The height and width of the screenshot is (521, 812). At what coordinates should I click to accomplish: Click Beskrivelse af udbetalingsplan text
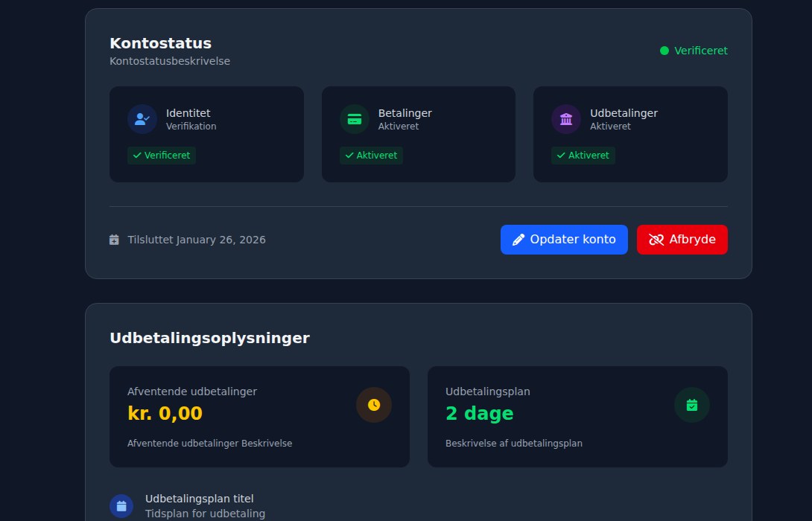point(514,444)
